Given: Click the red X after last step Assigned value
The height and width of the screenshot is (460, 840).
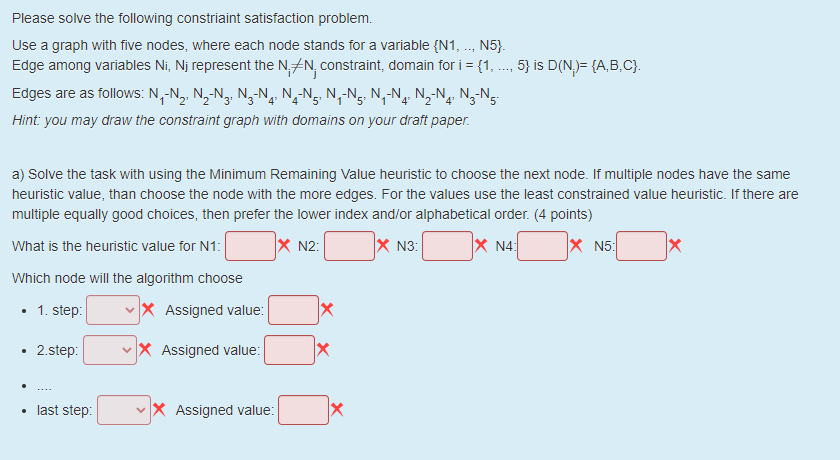Looking at the screenshot, I should click(336, 409).
